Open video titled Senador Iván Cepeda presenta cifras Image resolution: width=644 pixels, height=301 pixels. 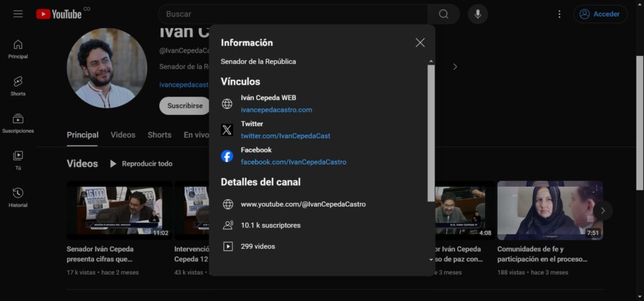click(100, 254)
